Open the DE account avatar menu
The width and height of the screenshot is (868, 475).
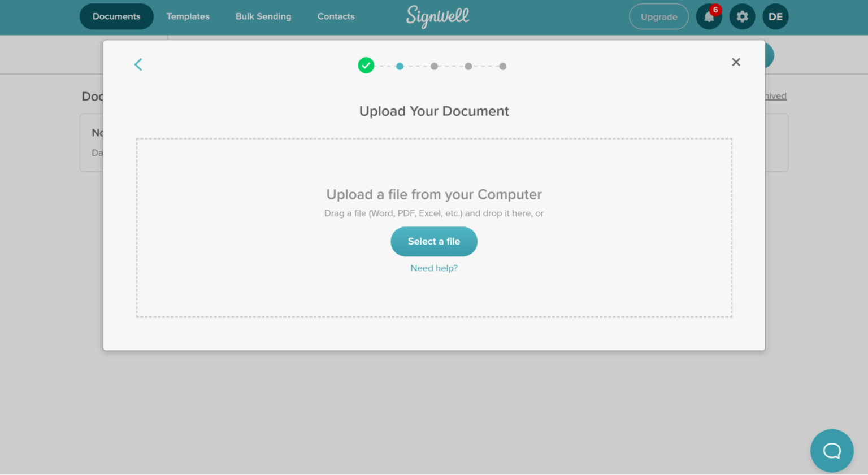tap(775, 17)
